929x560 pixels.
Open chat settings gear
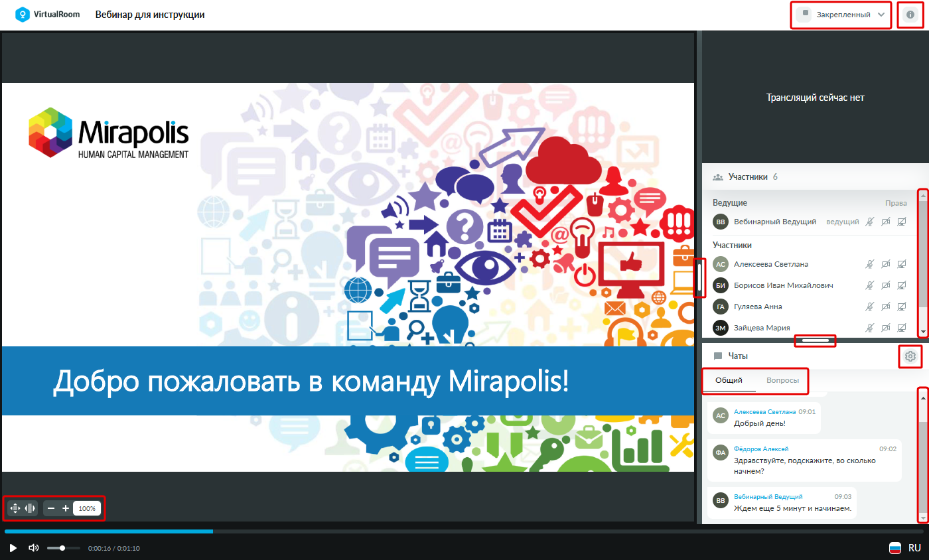click(x=910, y=357)
